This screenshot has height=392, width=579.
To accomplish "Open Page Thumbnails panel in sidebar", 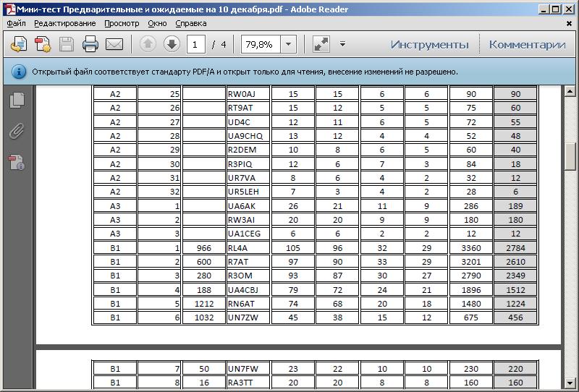I will pos(17,101).
